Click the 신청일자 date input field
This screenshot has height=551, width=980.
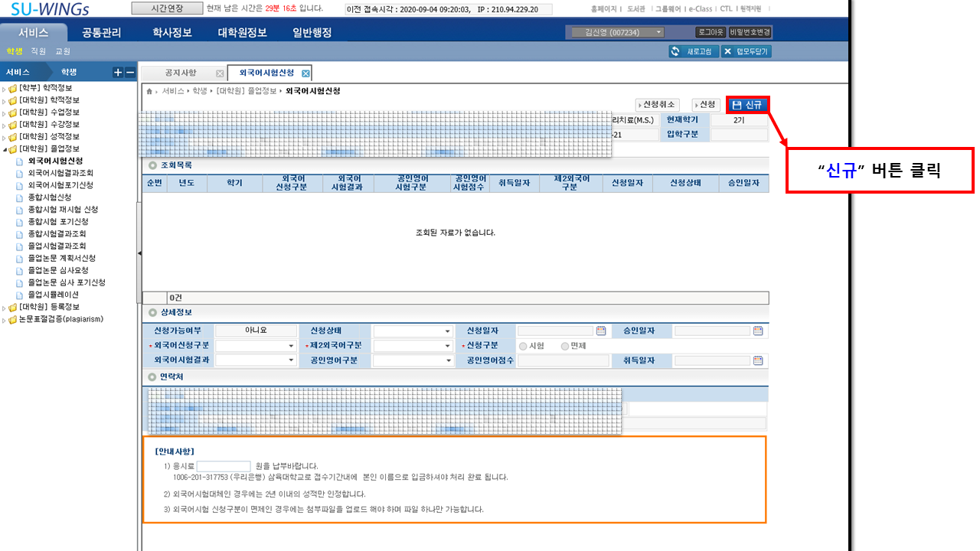[556, 331]
